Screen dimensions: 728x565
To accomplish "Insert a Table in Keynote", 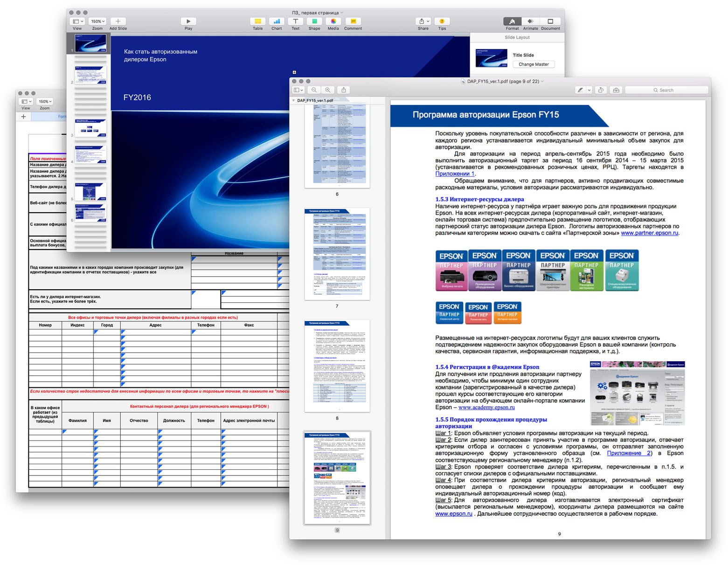I will coord(257,21).
